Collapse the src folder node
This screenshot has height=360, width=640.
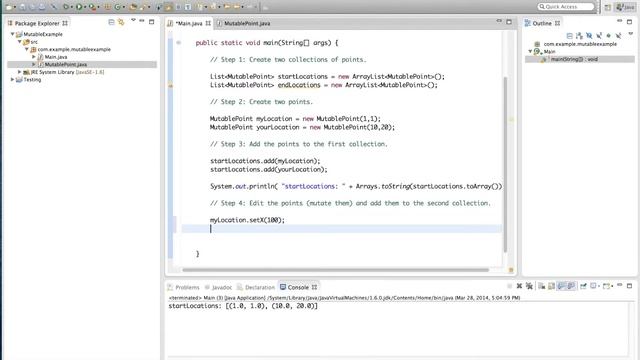[x=19, y=42]
